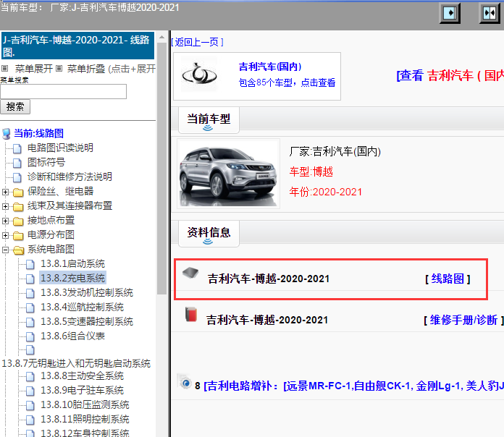This screenshot has width=504, height=437.
Task: Click the 吉利汽车(国内) link
Action: pyautogui.click(x=270, y=67)
